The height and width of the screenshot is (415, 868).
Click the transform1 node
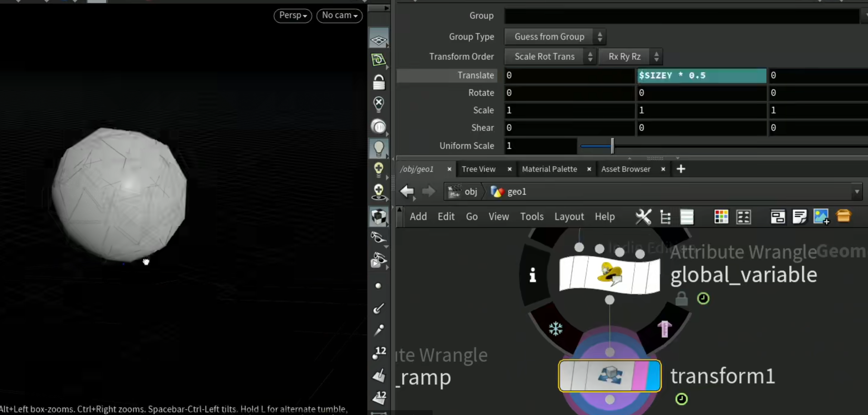coord(610,376)
